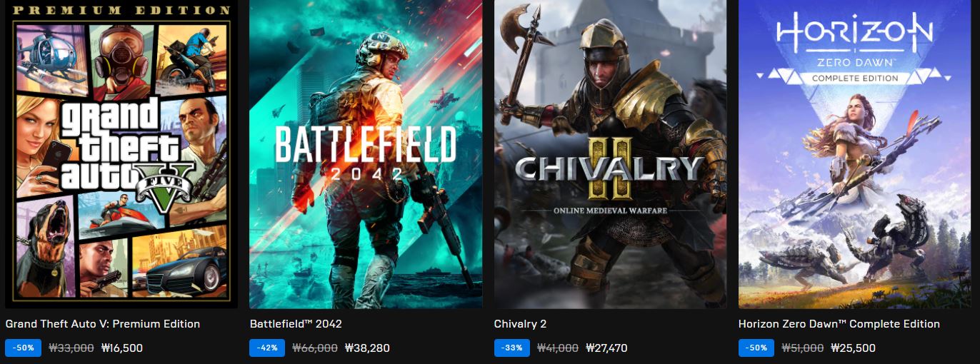Click the Chivalry 2 title link
The width and height of the screenshot is (980, 364).
(x=520, y=324)
